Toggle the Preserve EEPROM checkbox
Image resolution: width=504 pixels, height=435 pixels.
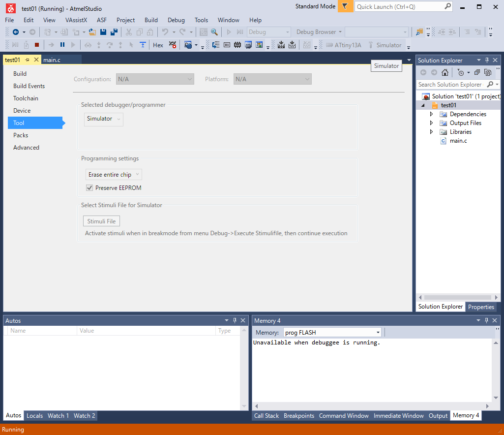point(89,188)
